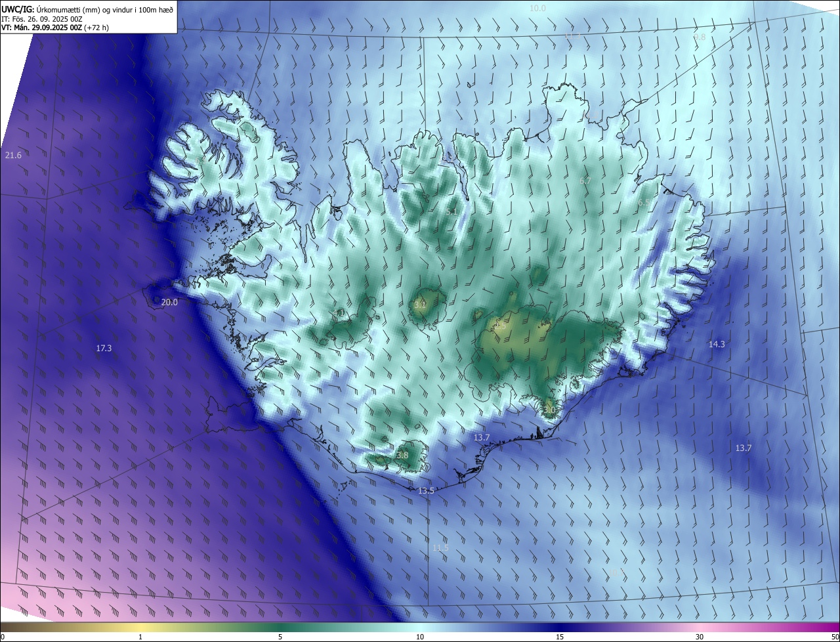840x642 pixels.
Task: Click colour scale tick label 1
Action: click(140, 637)
